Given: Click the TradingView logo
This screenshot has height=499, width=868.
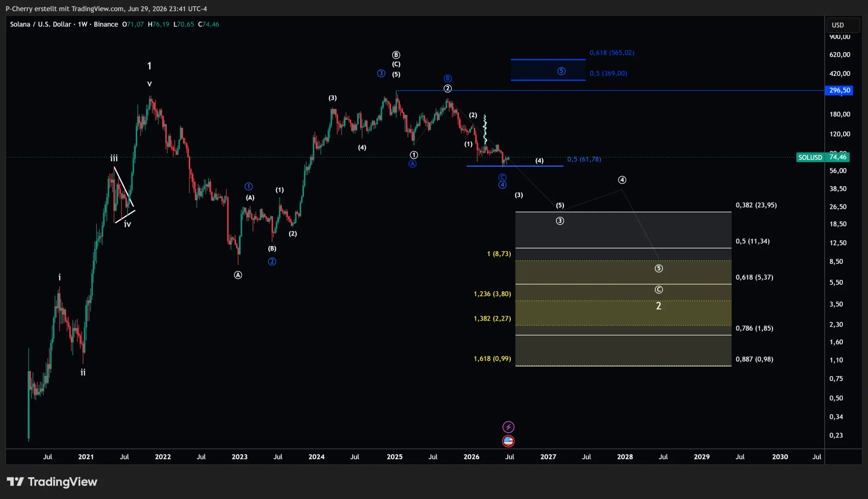Looking at the screenshot, I should [x=52, y=482].
